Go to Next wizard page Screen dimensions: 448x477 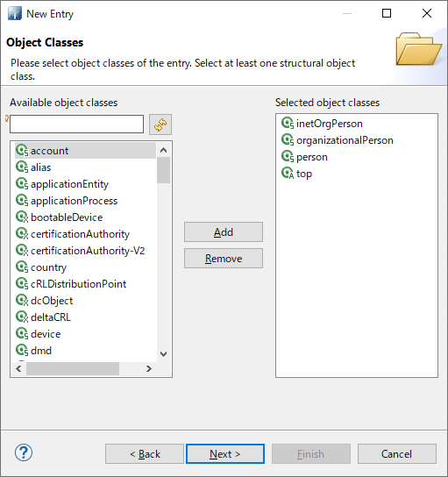click(225, 454)
